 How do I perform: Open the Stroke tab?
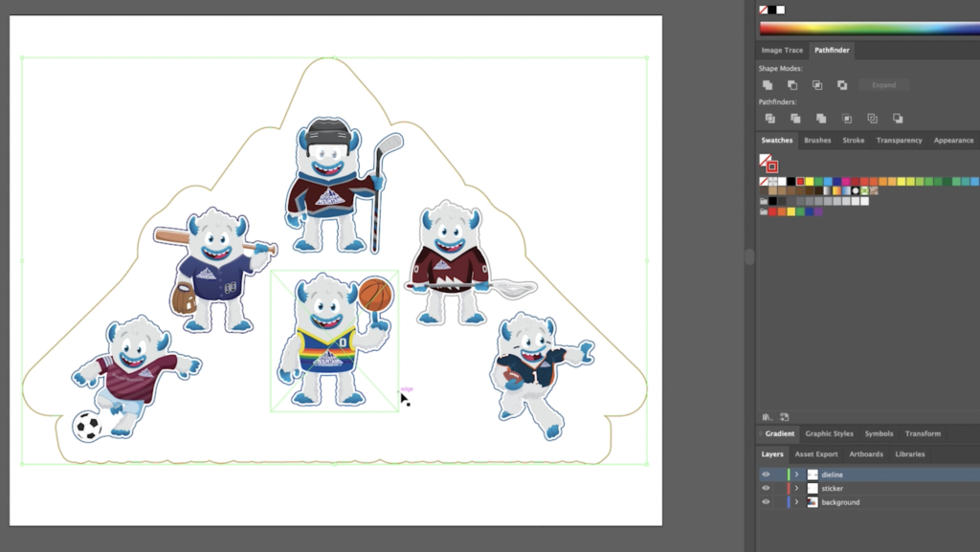point(853,141)
